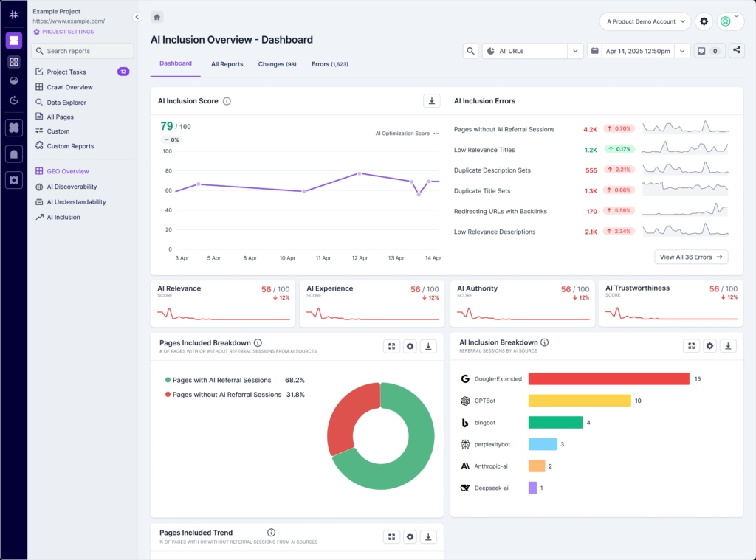The width and height of the screenshot is (756, 560).
Task: Select the Data Explorer tool
Action: point(66,102)
